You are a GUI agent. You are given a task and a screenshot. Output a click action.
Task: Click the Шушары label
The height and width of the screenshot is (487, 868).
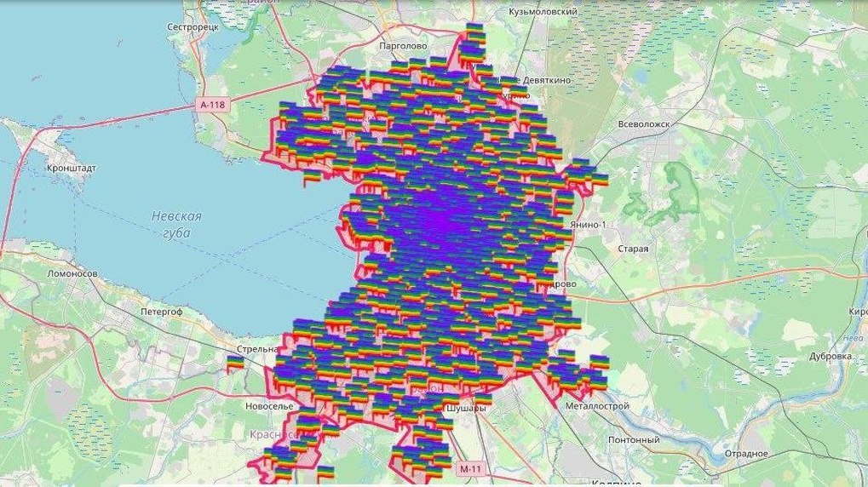coord(466,409)
